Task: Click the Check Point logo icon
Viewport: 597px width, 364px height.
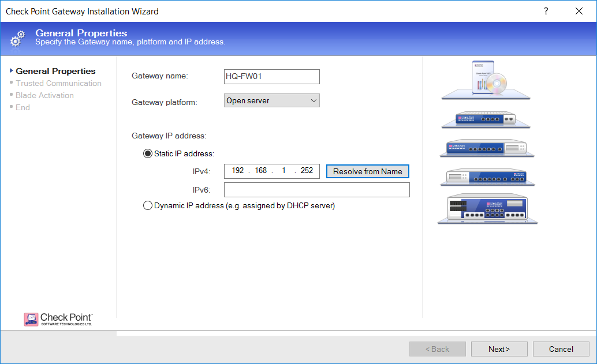Action: (31, 319)
